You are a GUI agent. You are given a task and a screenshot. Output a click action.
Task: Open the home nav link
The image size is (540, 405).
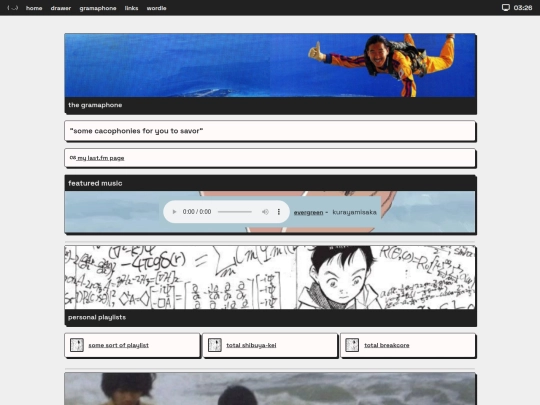click(x=34, y=8)
